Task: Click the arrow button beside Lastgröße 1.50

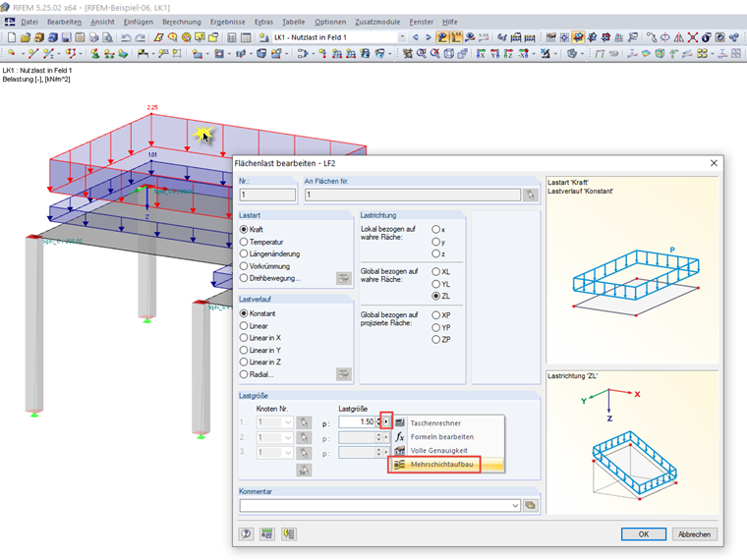Action: point(386,421)
